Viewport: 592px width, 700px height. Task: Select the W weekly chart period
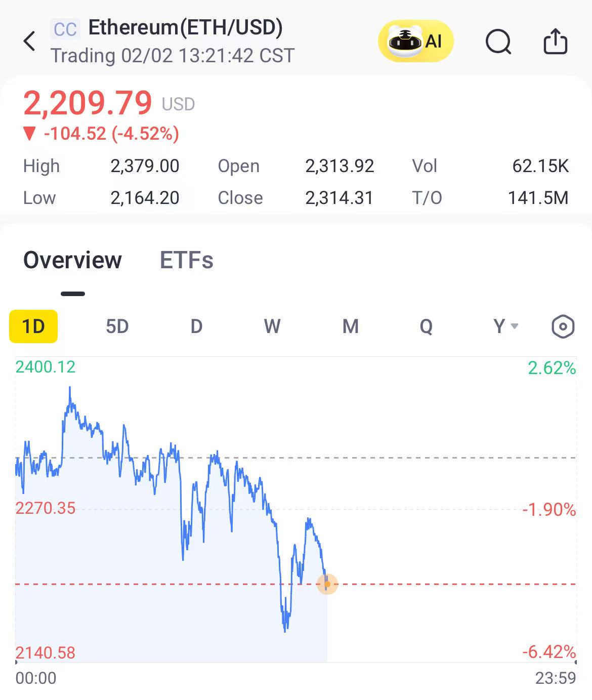click(x=272, y=326)
